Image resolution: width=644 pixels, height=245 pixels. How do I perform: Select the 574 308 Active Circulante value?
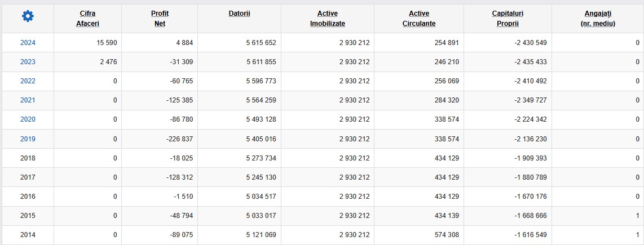447,235
